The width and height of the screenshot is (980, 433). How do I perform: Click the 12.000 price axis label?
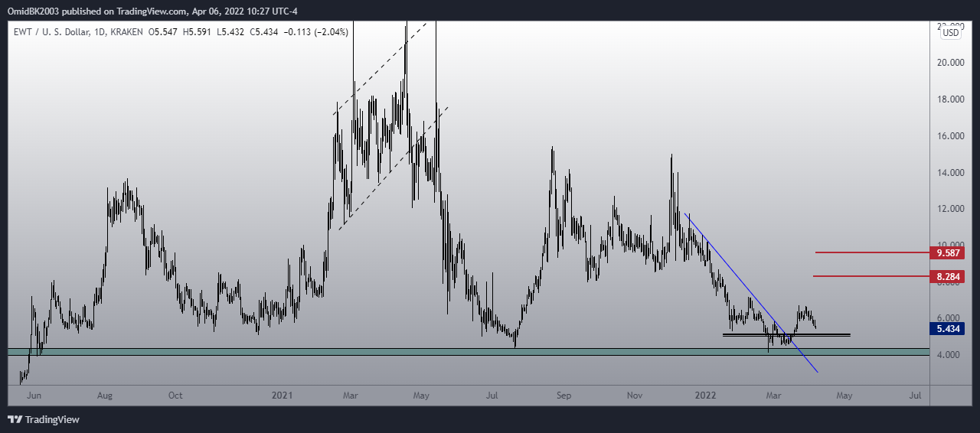pyautogui.click(x=951, y=209)
